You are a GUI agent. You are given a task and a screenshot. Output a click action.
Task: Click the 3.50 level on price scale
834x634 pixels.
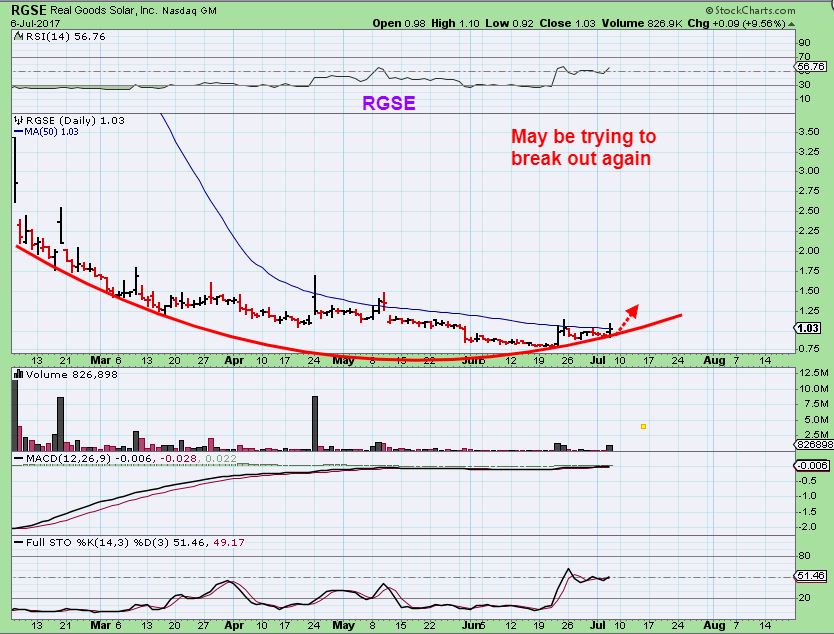[808, 132]
